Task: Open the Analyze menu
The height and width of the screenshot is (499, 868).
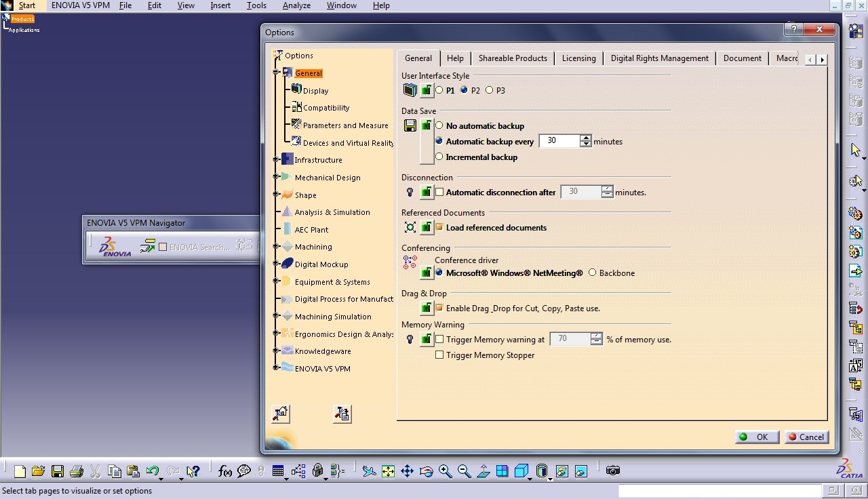Action: (296, 5)
